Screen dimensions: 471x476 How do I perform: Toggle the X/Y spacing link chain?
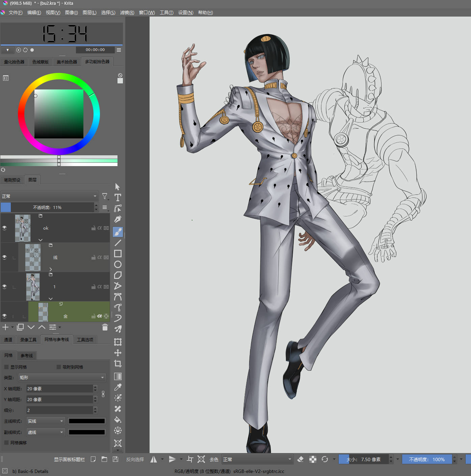(103, 394)
